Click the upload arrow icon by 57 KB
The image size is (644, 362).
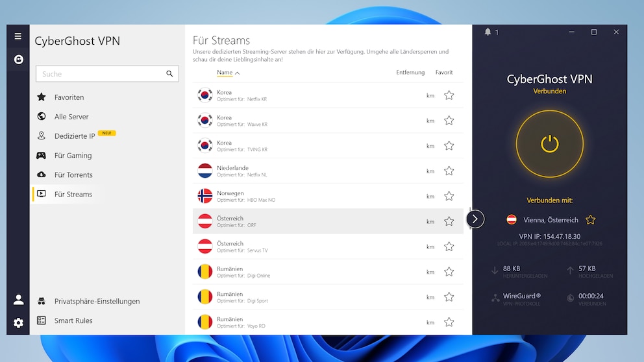pyautogui.click(x=570, y=271)
